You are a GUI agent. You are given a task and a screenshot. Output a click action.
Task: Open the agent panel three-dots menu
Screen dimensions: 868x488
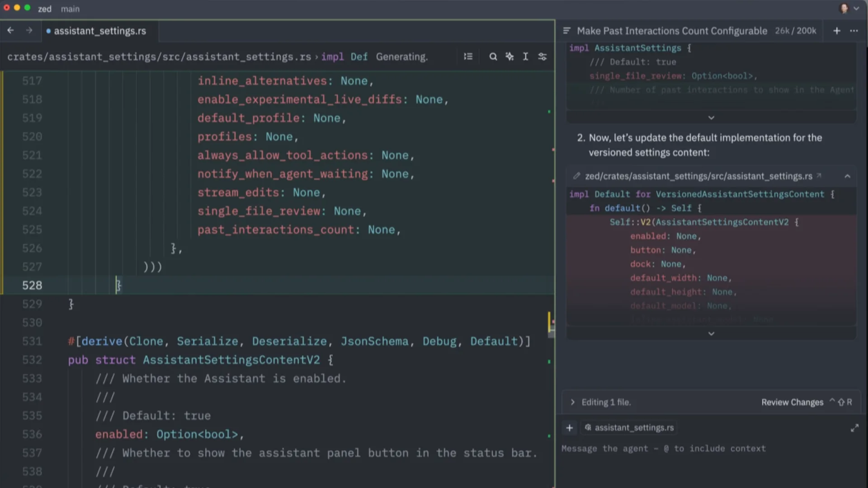tap(854, 31)
